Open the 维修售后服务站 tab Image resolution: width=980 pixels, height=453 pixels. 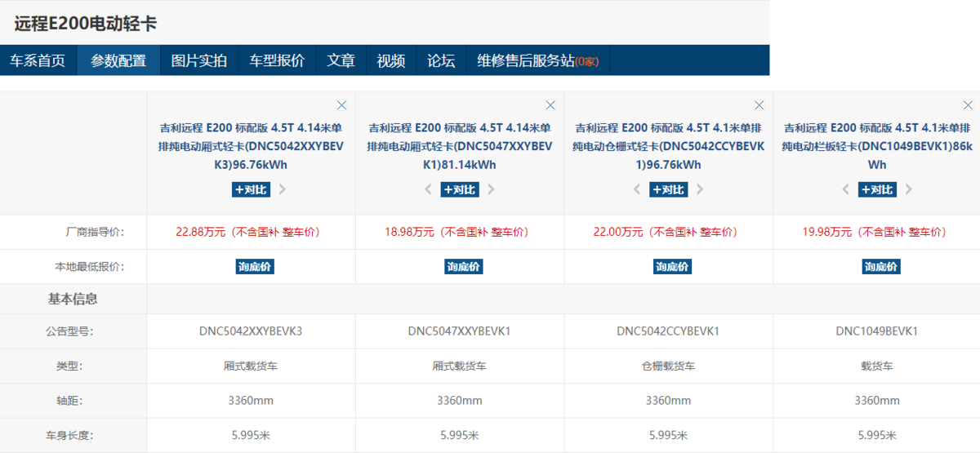point(538,60)
